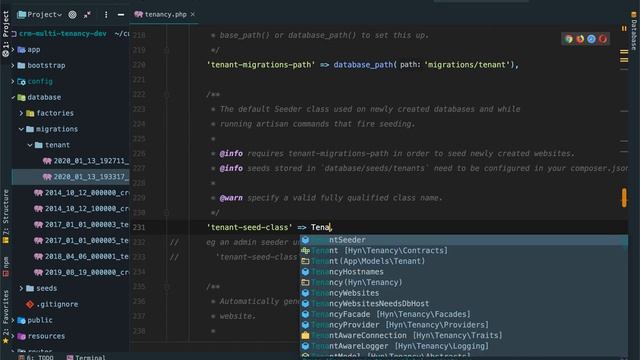The image size is (640, 360).
Task: Choose TenantAwareLogger completion
Action: point(464,346)
